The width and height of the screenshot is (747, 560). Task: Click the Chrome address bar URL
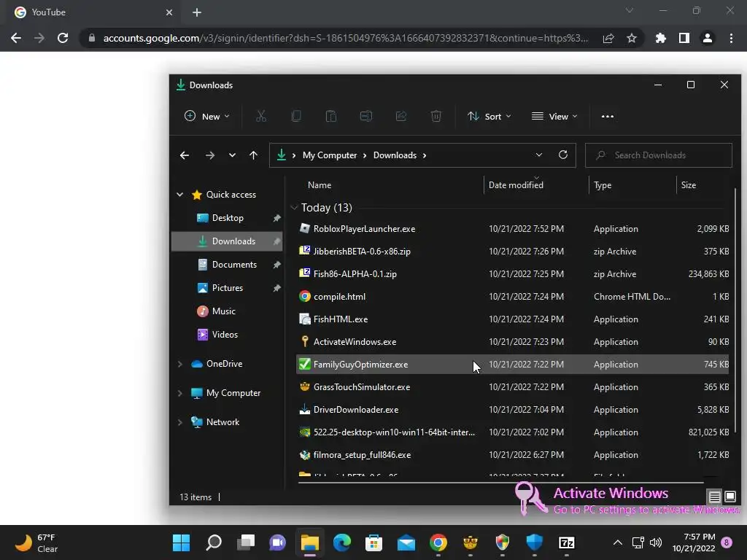(345, 38)
